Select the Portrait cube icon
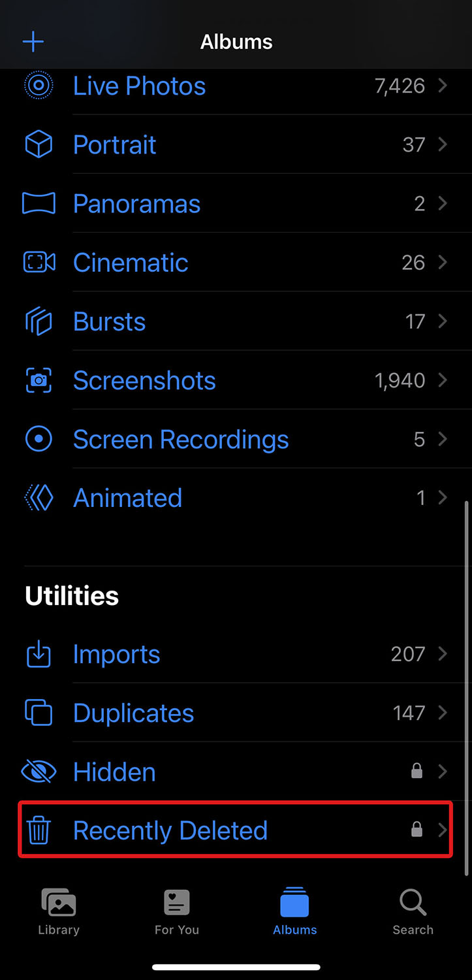 coord(39,144)
